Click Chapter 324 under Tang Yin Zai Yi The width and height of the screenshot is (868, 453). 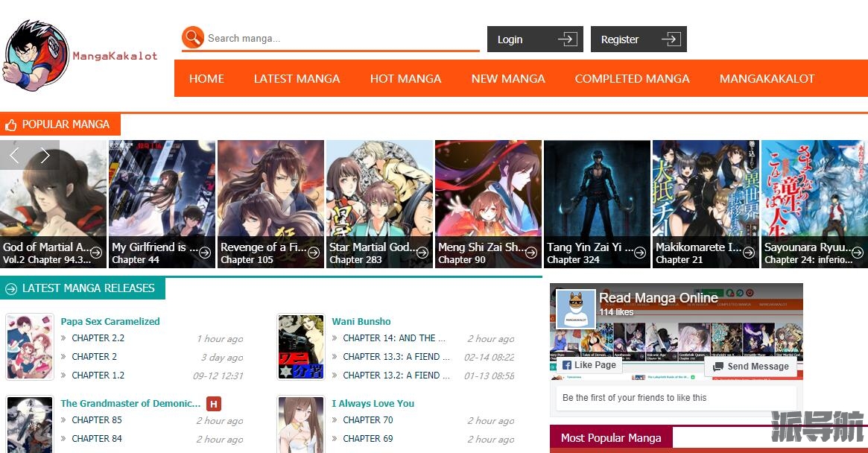point(573,260)
